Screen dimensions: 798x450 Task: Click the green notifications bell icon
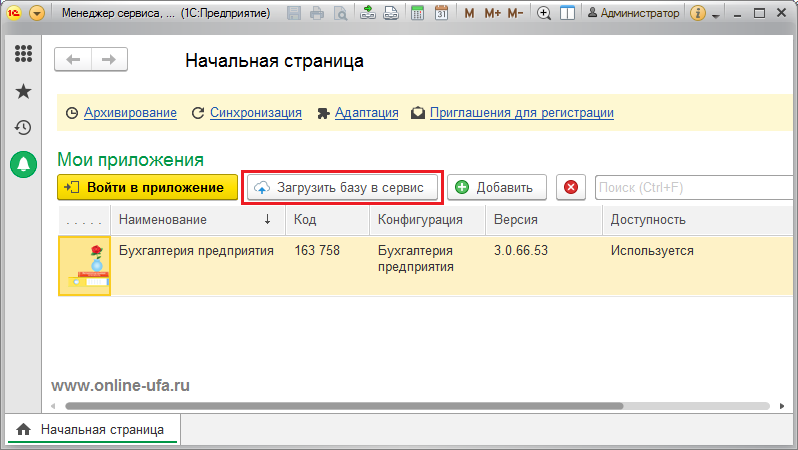pyautogui.click(x=23, y=164)
